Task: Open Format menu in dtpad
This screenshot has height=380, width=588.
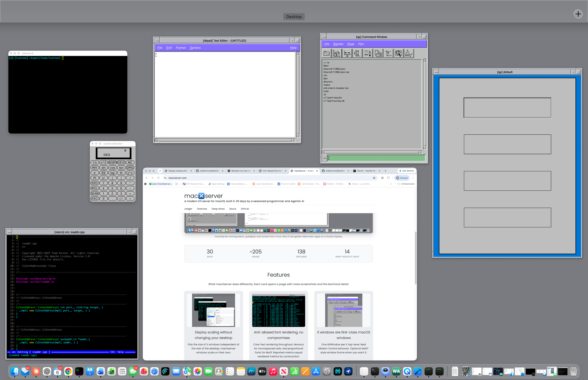Action: point(181,48)
